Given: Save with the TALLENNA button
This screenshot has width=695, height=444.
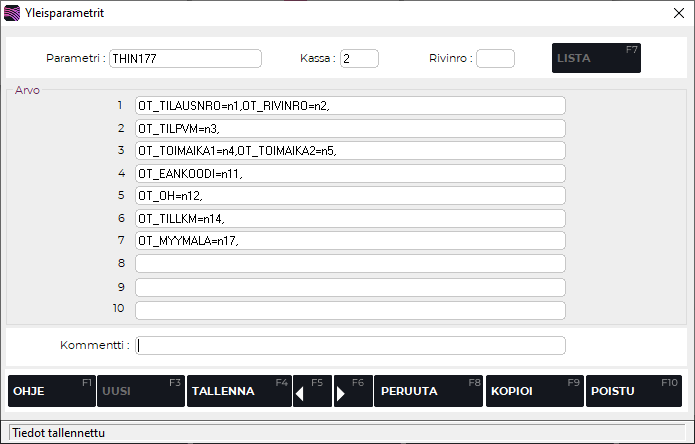Looking at the screenshot, I should [239, 392].
